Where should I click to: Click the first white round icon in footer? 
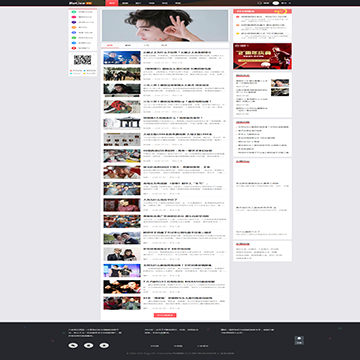(73, 345)
